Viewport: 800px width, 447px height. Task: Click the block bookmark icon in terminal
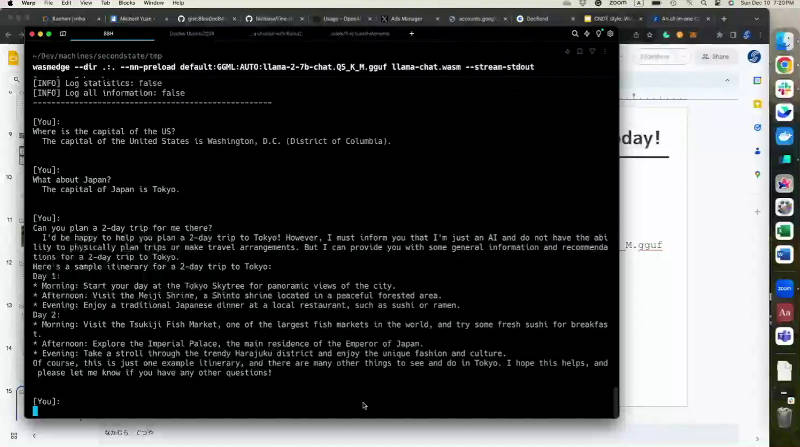point(580,52)
